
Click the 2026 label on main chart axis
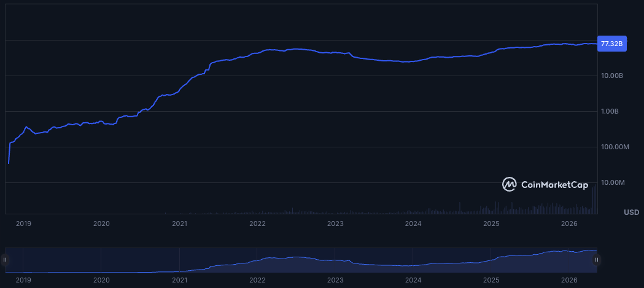click(569, 224)
